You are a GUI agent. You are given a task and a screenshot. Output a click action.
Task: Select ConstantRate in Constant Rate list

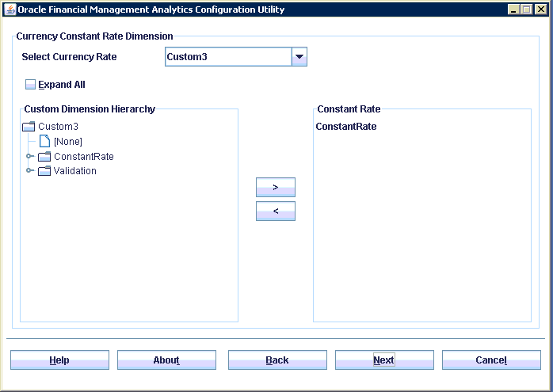tap(346, 127)
